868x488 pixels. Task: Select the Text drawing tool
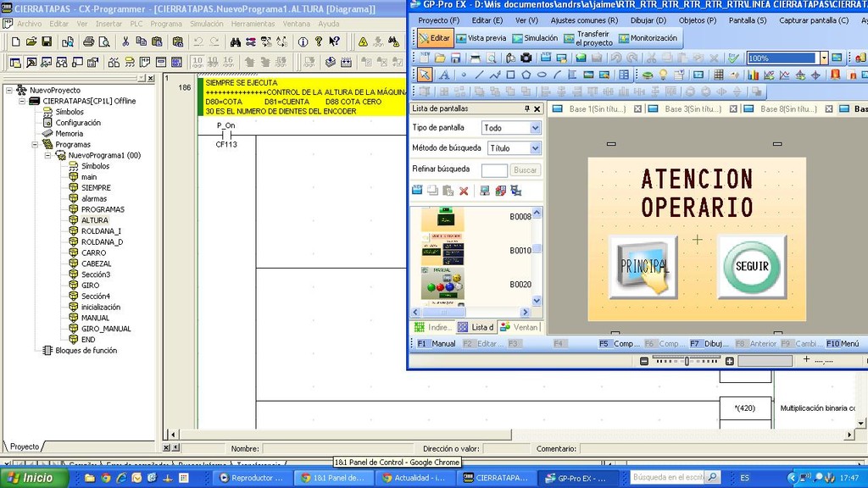[444, 75]
